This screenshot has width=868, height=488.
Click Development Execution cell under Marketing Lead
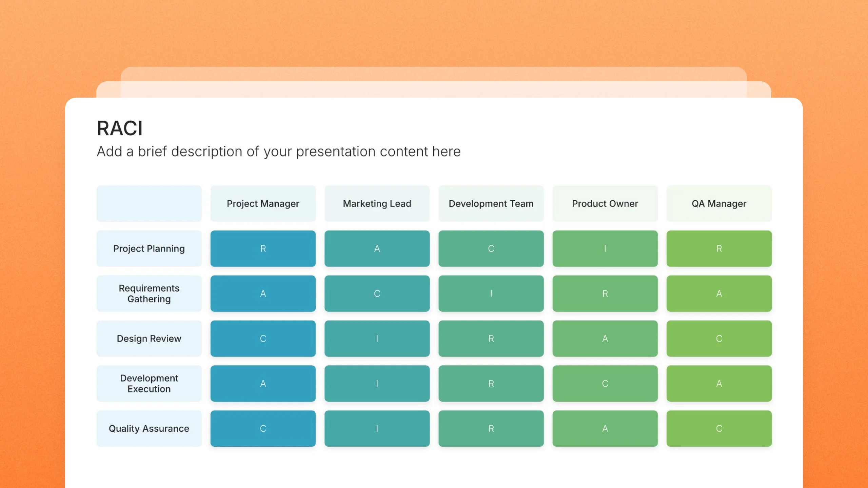click(x=377, y=383)
